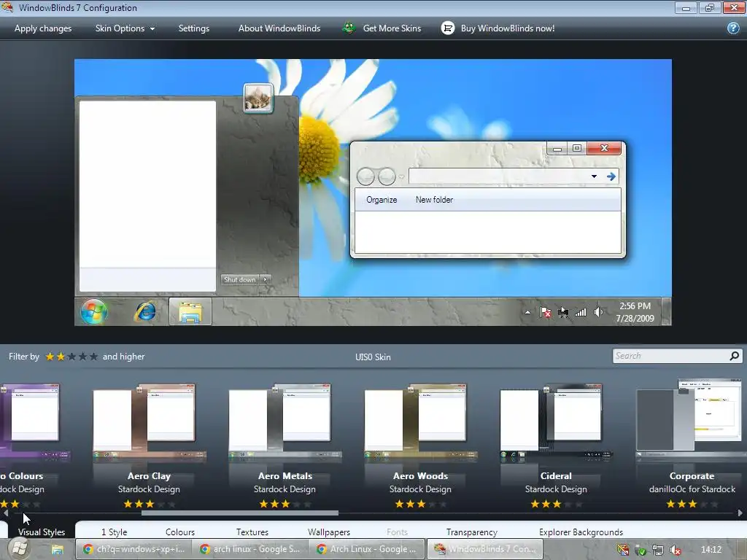Image resolution: width=747 pixels, height=560 pixels.
Task: Click the action center flag icon in preview
Action: point(546,312)
